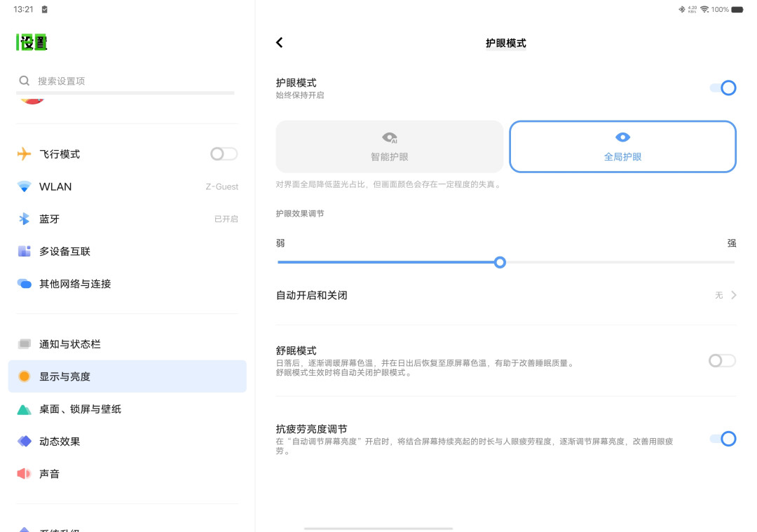Click the WLAN wifi icon
Viewport: 757px width, 532px height.
point(24,186)
